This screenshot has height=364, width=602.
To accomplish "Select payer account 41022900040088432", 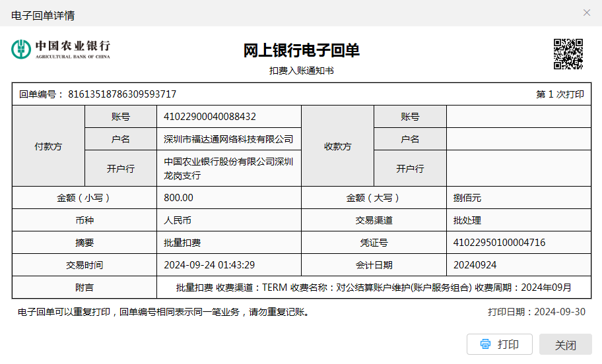I will click(x=210, y=117).
